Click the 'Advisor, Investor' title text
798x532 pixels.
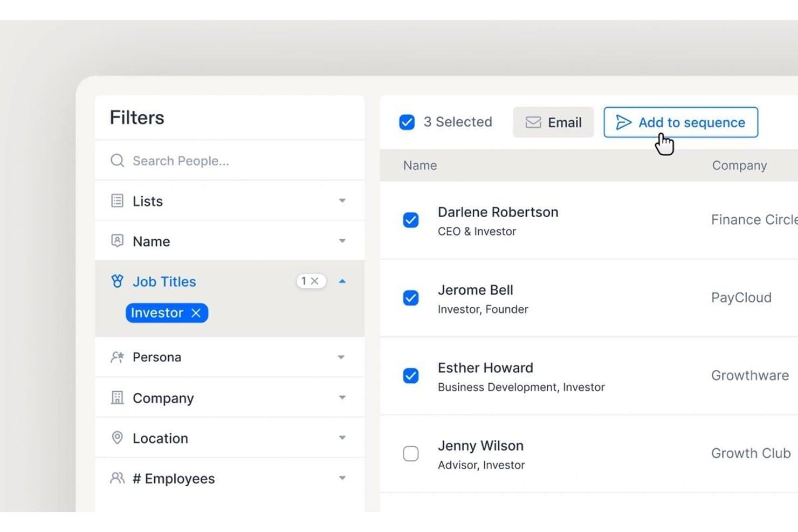click(481, 465)
